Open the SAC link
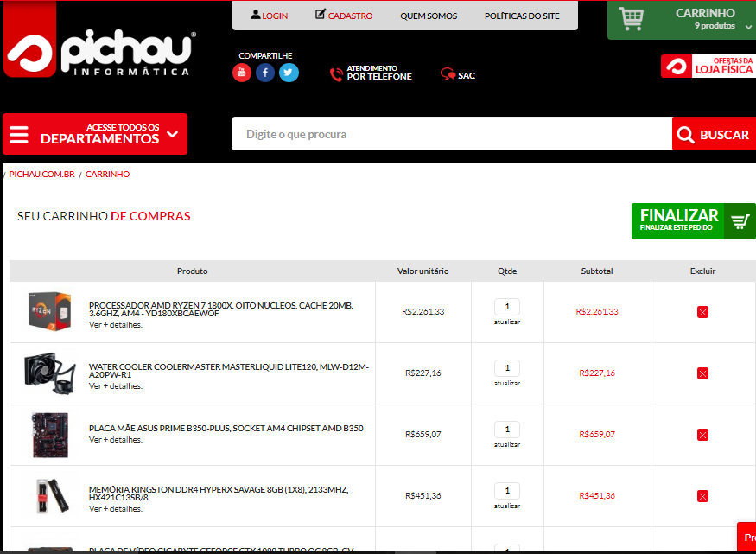Screen dimensions: 756x554 tap(467, 76)
